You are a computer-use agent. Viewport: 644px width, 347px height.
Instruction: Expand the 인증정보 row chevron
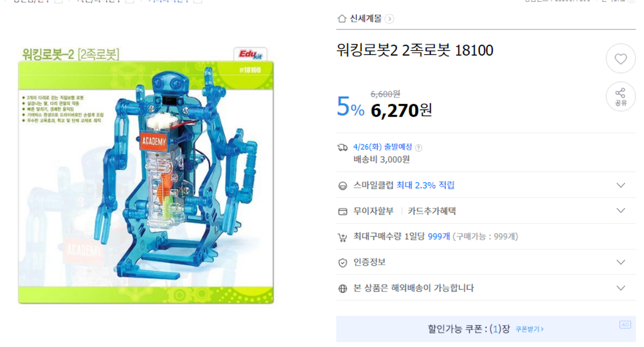click(621, 262)
